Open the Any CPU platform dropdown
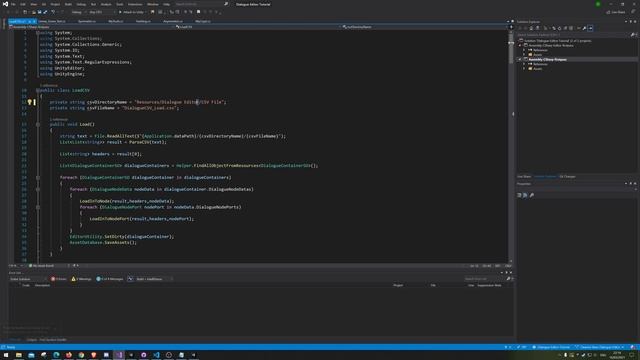The width and height of the screenshot is (640, 360). [x=101, y=12]
